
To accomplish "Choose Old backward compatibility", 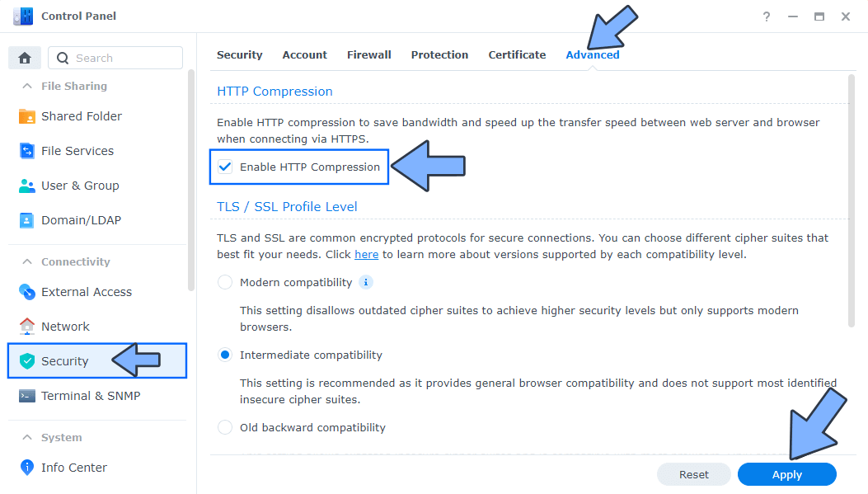I will tap(223, 427).
